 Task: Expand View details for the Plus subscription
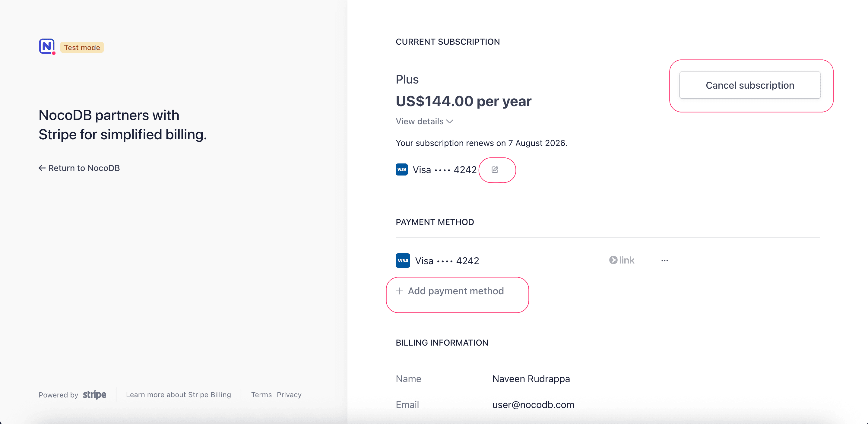[424, 121]
